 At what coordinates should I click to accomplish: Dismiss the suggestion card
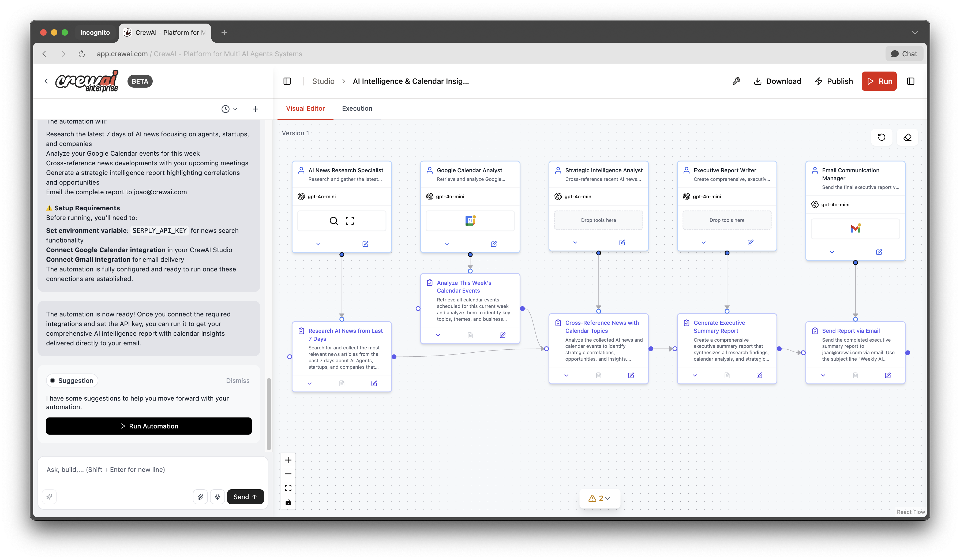click(237, 380)
